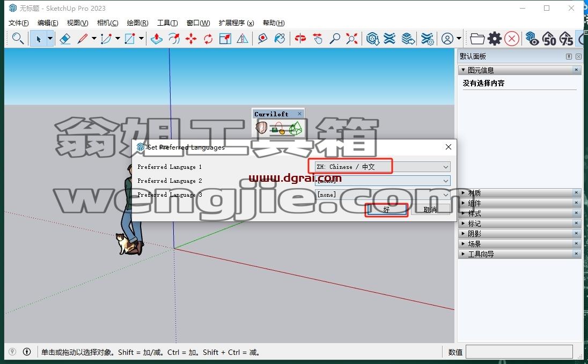
Task: Click the red circled X icon
Action: (x=512, y=39)
